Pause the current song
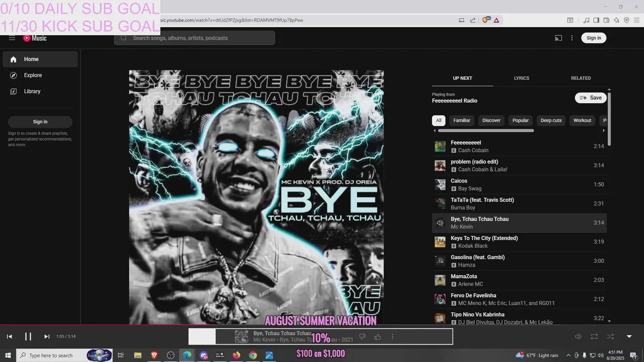 [28, 337]
